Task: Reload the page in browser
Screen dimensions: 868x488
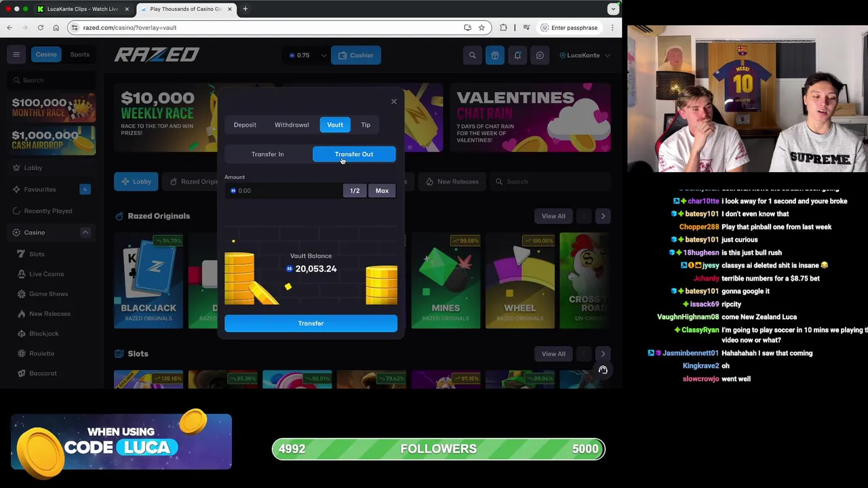Action: (x=41, y=28)
